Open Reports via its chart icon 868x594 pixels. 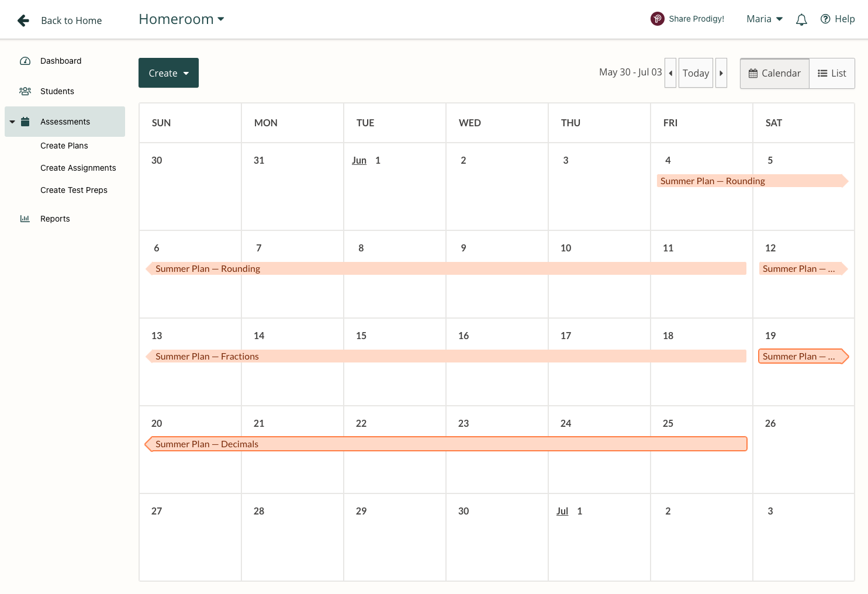[x=25, y=218]
